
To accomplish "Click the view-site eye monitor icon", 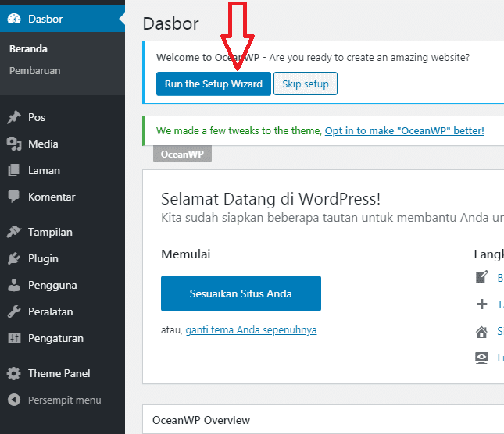I will tap(481, 358).
